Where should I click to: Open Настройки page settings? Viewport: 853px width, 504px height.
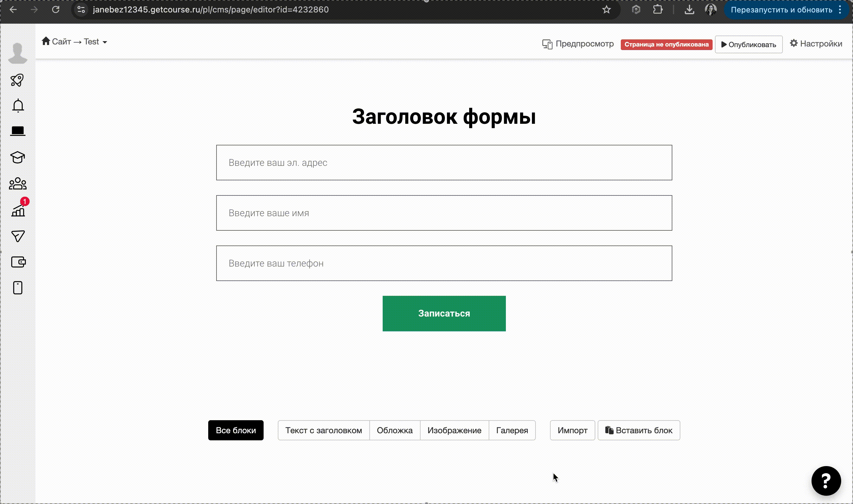pyautogui.click(x=816, y=44)
